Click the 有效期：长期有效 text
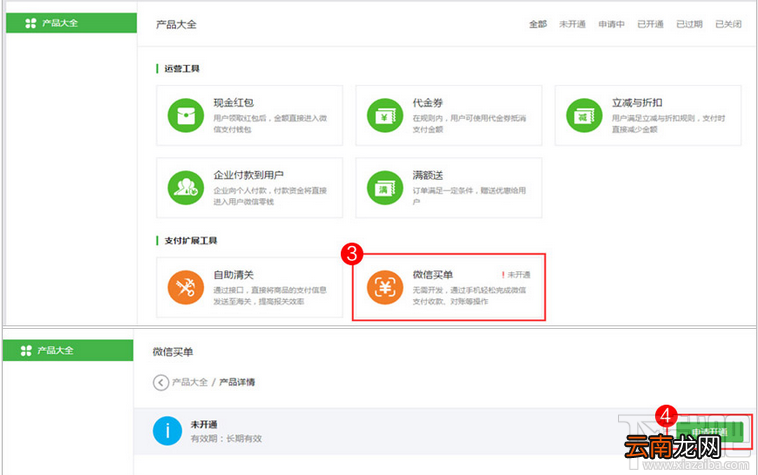 [226, 439]
